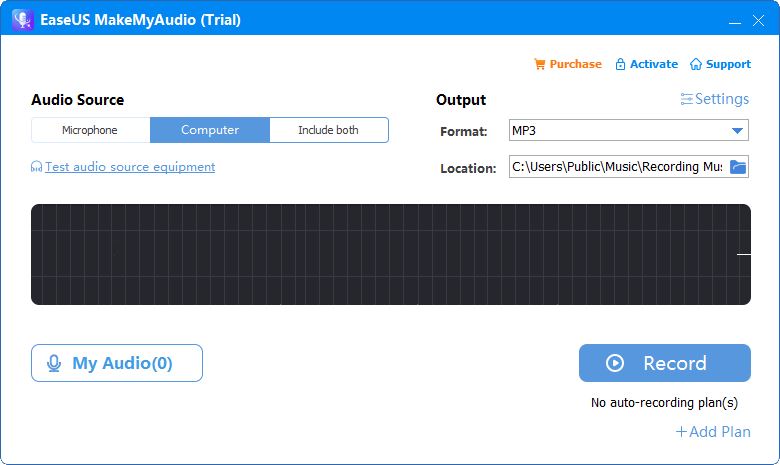Click the 'Location:' label

468,169
